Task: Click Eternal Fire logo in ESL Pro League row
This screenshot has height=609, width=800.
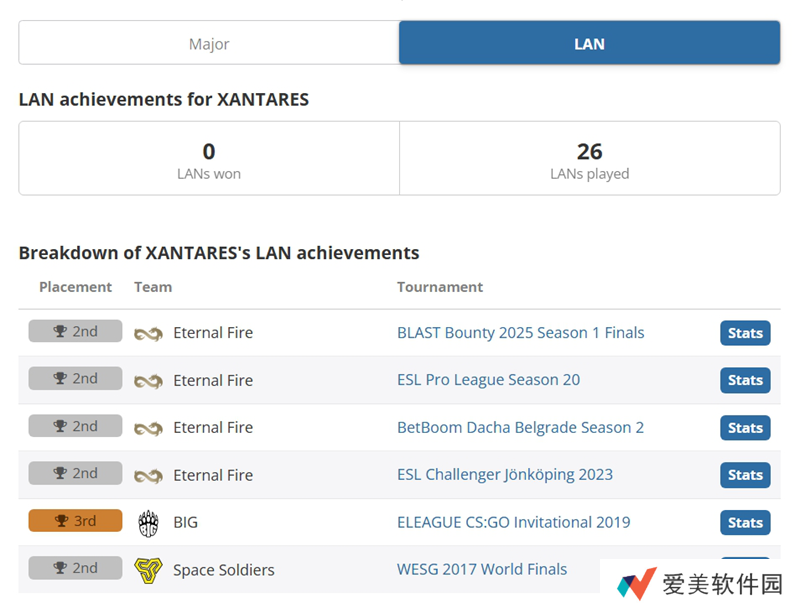Action: tap(148, 381)
